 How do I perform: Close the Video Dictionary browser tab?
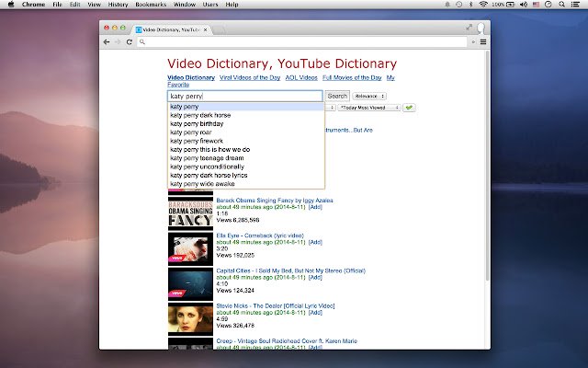click(205, 29)
